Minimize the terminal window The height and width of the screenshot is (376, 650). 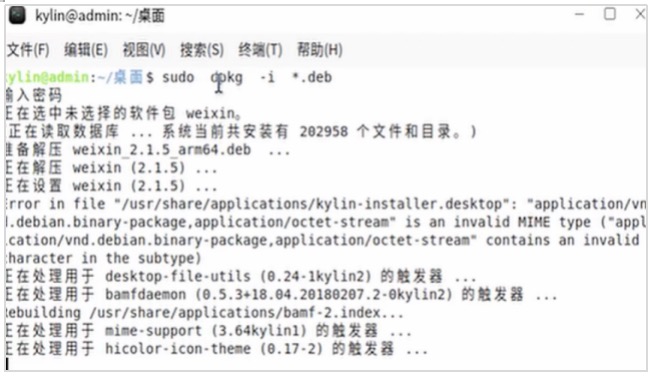(580, 15)
